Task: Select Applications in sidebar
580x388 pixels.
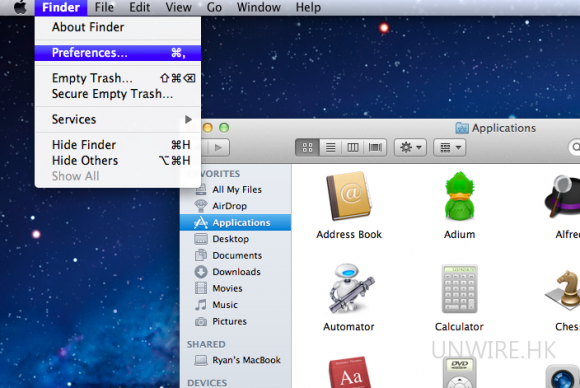Action: 236,223
